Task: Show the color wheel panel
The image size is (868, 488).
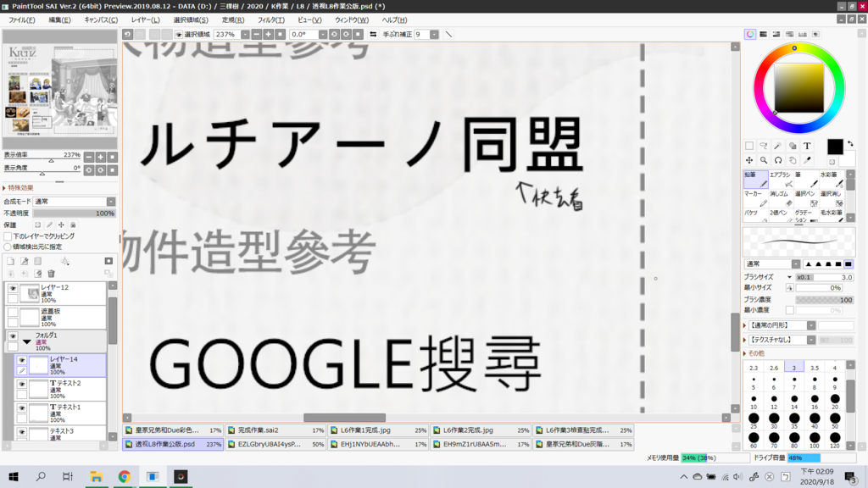Action: (750, 34)
